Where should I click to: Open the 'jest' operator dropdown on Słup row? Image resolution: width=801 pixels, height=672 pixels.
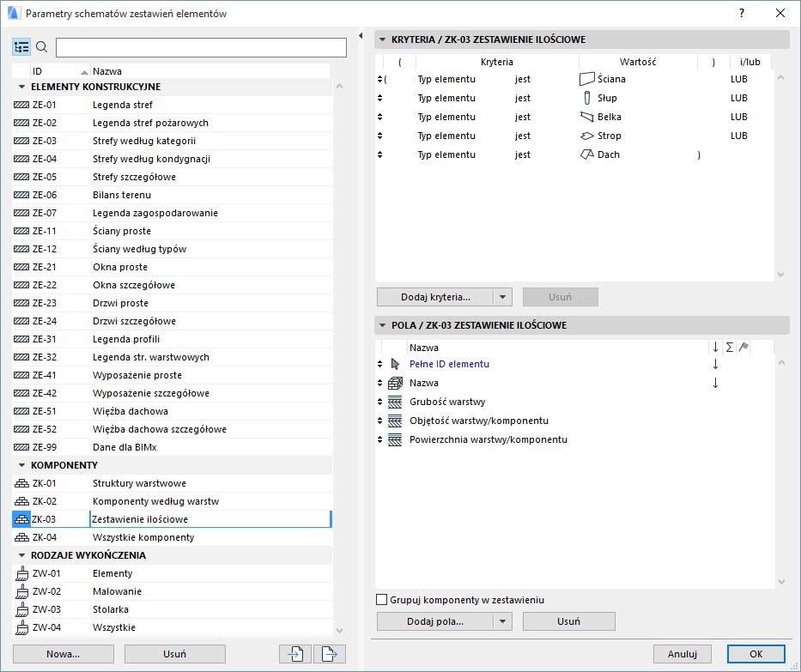(523, 98)
